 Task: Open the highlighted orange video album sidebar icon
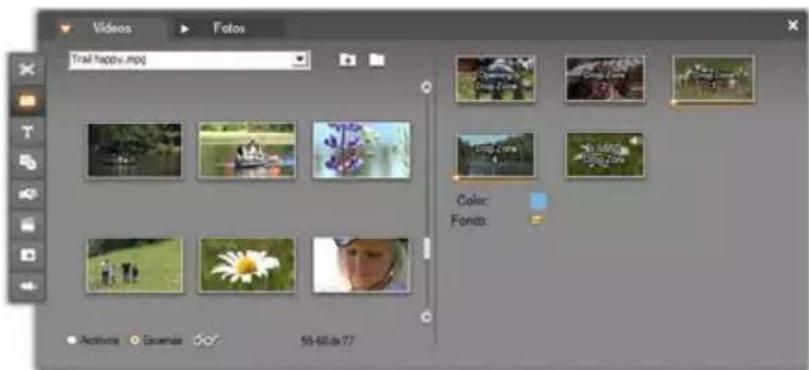[x=27, y=100]
